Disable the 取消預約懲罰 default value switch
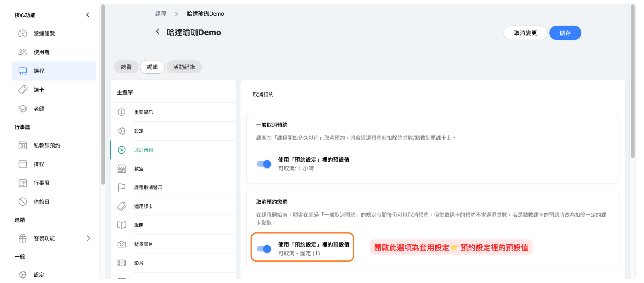This screenshot has height=283, width=644. coord(264,249)
